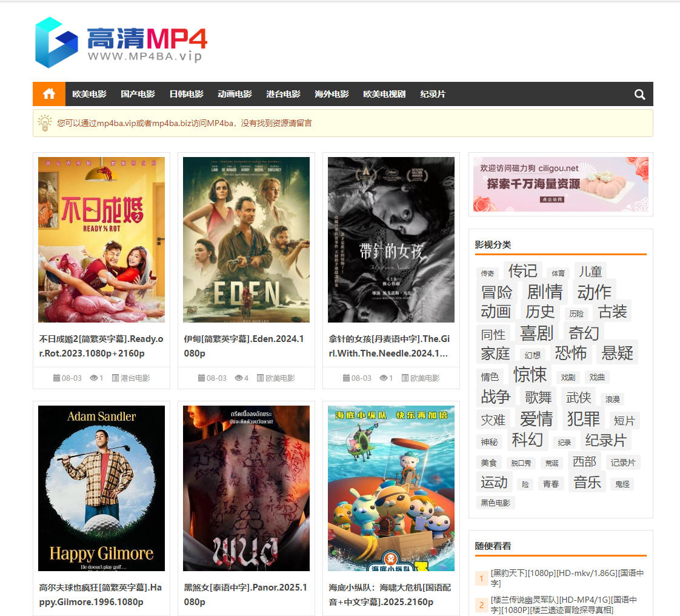The width and height of the screenshot is (680, 616).
Task: Open search via the magnifier icon
Action: (639, 94)
